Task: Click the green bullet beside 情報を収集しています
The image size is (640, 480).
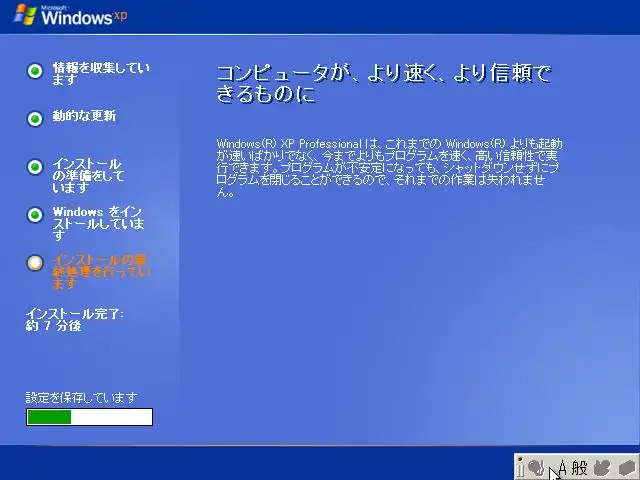Action: click(x=35, y=71)
